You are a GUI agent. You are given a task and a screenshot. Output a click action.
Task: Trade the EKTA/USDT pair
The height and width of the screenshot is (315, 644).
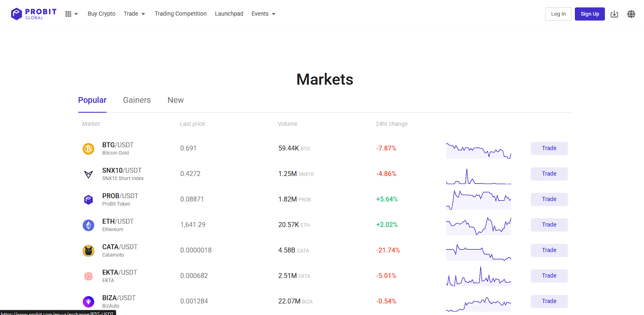click(x=549, y=276)
